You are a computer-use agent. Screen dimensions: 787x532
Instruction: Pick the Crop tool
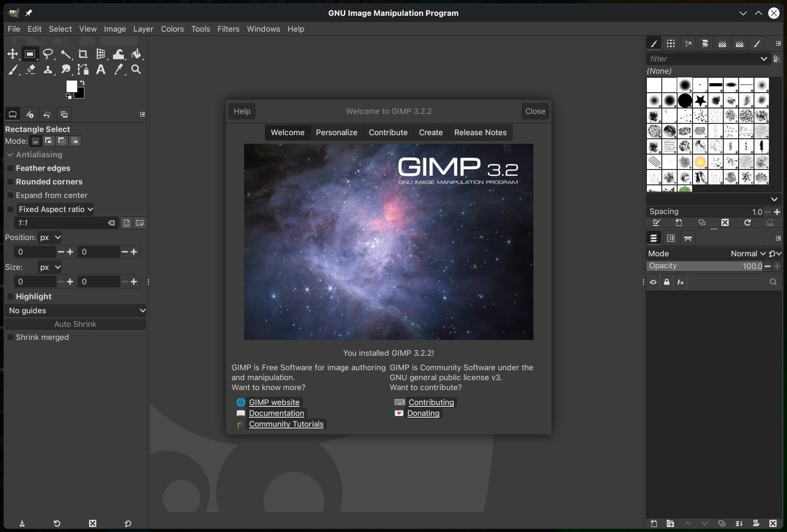[83, 54]
